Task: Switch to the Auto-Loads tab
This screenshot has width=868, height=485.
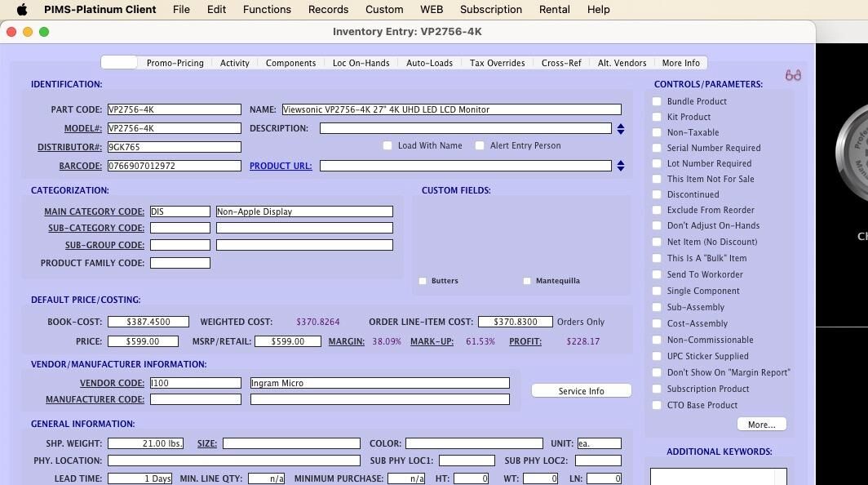Action: (430, 63)
